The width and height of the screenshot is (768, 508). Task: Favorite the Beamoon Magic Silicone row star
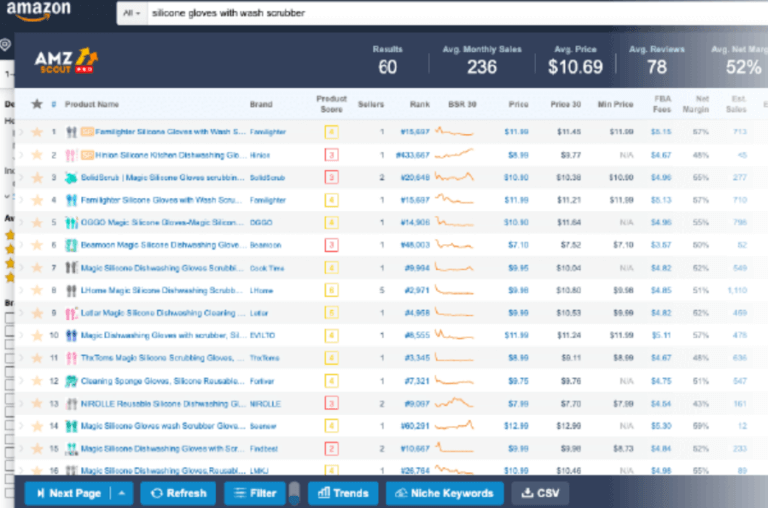click(37, 245)
